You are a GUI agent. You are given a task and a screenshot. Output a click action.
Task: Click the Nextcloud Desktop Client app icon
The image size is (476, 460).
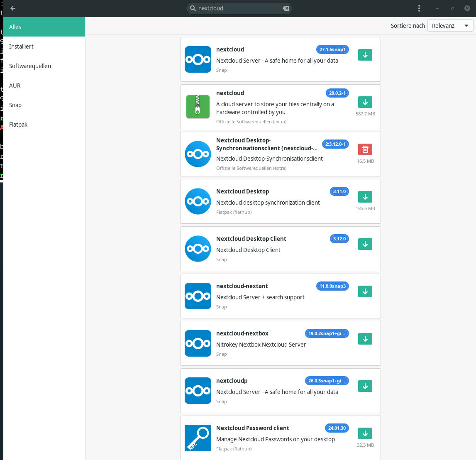(x=198, y=249)
